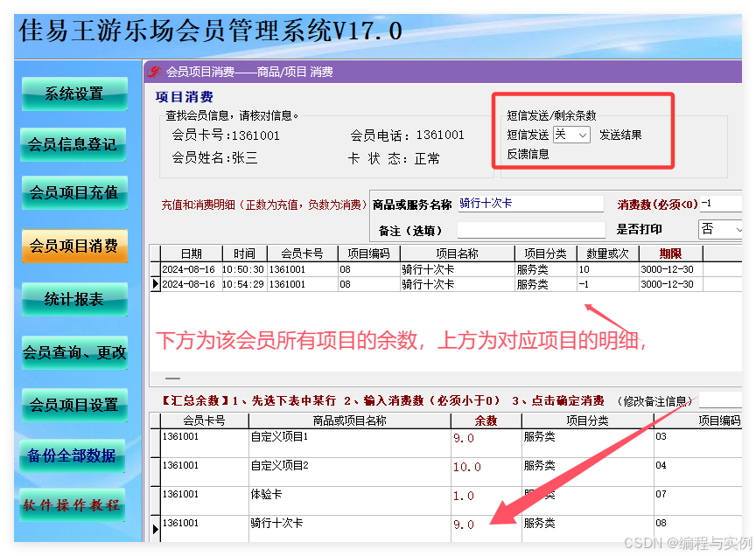Select 会员项目消费 sidebar button
The image size is (756, 556).
coord(74,247)
